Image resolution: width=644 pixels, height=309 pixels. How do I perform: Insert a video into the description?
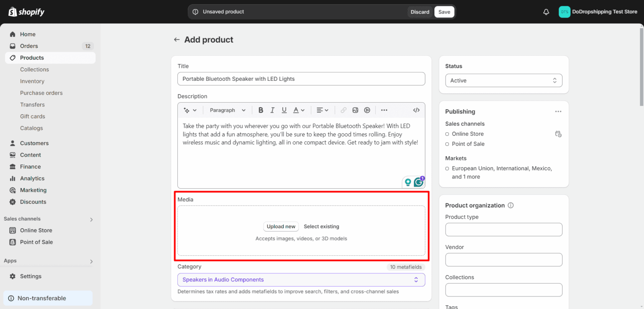(x=367, y=110)
